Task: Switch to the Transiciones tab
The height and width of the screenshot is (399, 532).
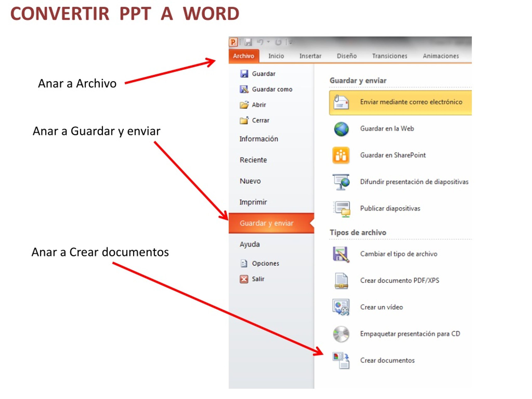Action: point(390,56)
